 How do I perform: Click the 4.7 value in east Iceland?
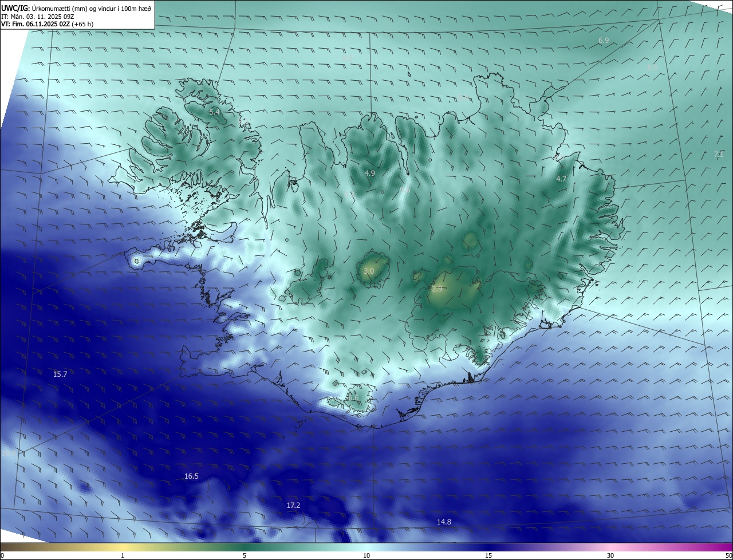pyautogui.click(x=561, y=179)
